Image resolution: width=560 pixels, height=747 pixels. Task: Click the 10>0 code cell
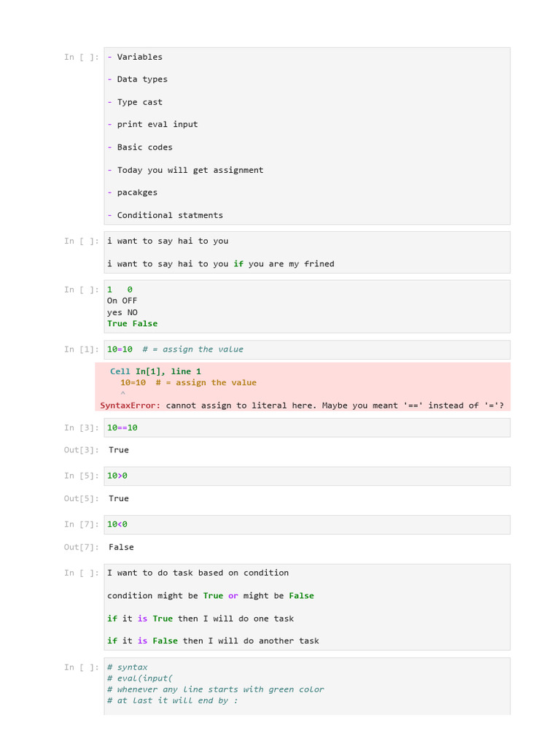[306, 476]
